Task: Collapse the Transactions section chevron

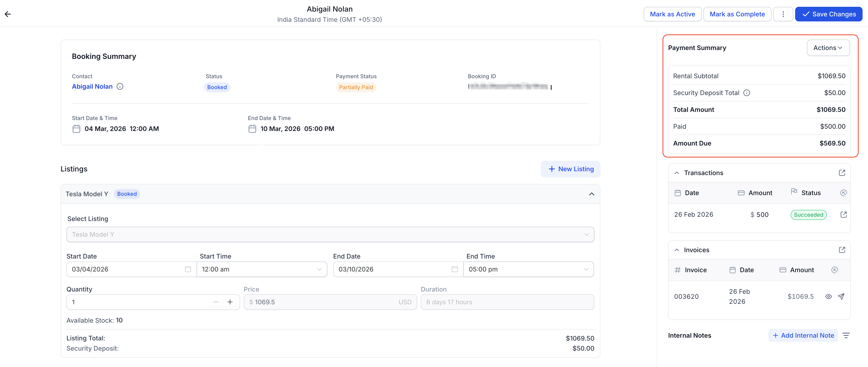Action: click(677, 173)
